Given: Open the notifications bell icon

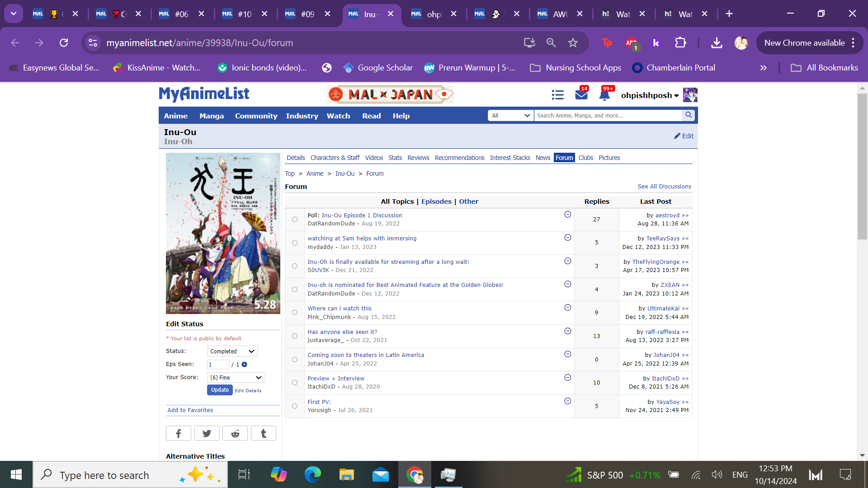Looking at the screenshot, I should click(x=604, y=95).
